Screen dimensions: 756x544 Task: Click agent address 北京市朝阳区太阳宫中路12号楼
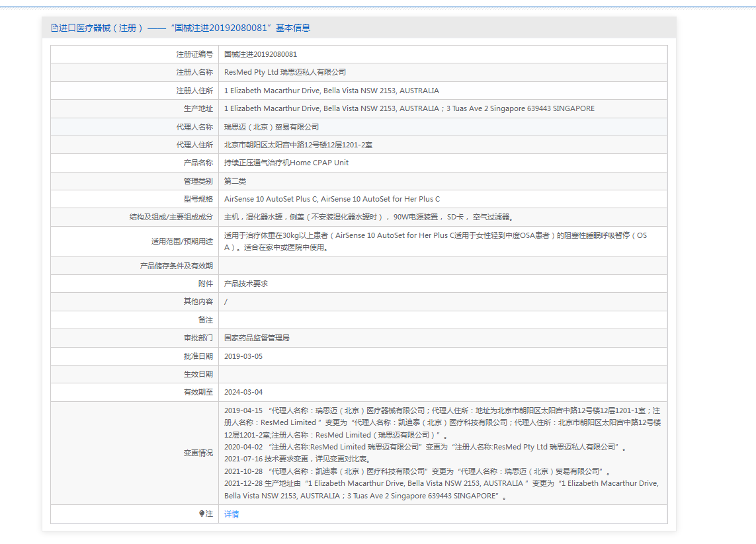[298, 145]
